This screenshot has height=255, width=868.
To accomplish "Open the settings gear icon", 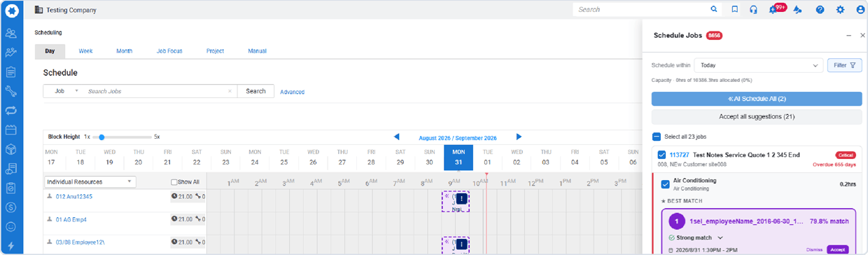I will [x=840, y=10].
